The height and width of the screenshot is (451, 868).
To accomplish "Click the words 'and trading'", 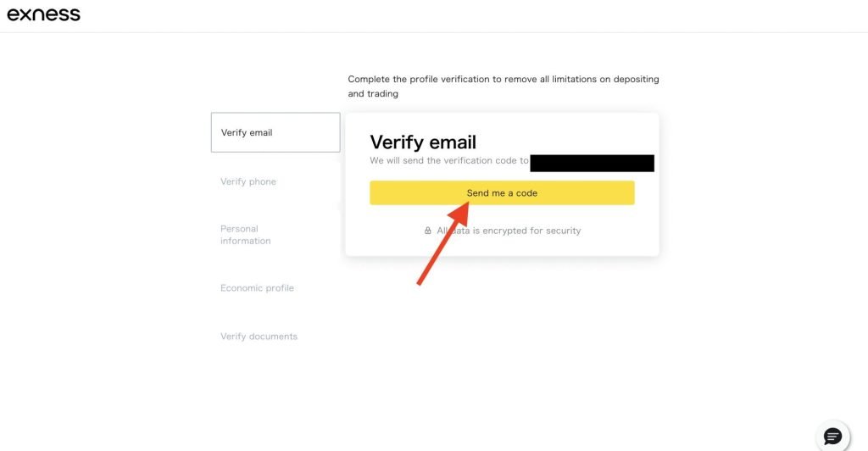I will point(373,94).
